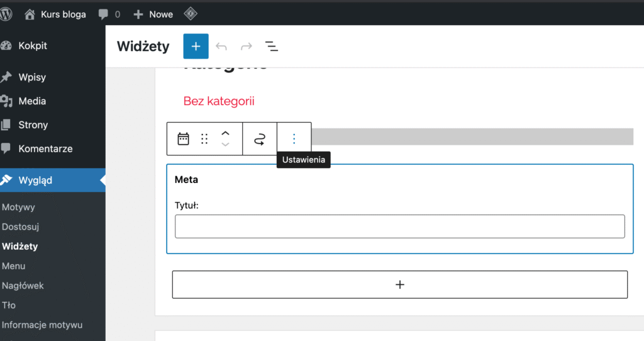Click the wide add block plus button
Image resolution: width=644 pixels, height=341 pixels.
(x=399, y=284)
